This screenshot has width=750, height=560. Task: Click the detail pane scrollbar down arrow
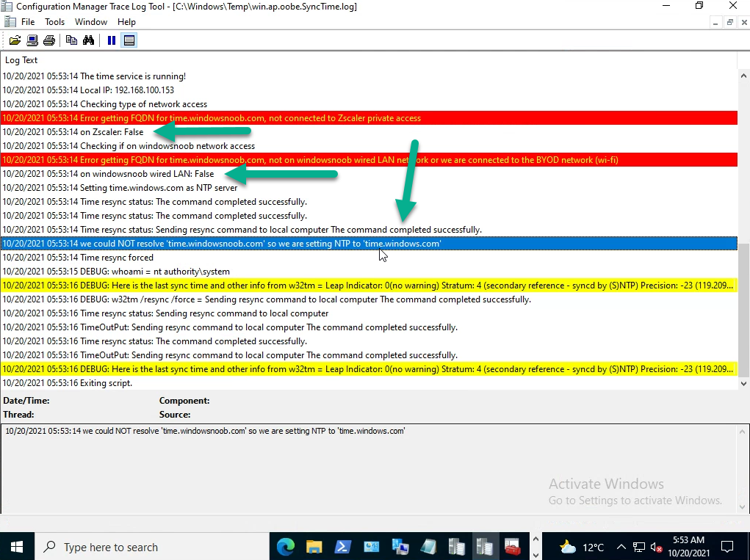(743, 507)
